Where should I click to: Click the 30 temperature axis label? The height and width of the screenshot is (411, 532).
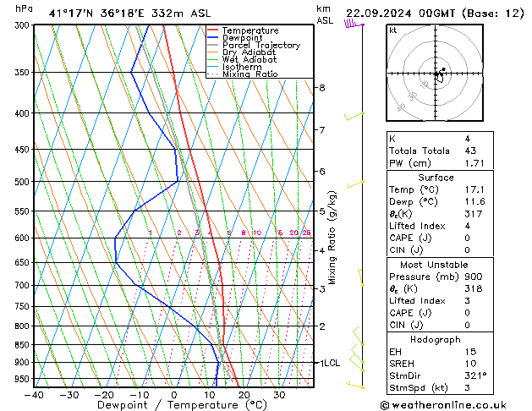tap(279, 395)
